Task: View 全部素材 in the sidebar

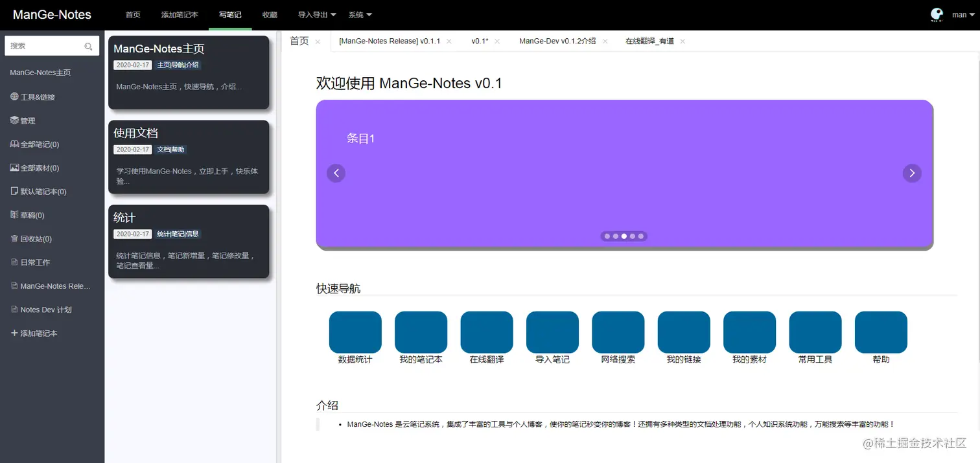Action: (39, 168)
